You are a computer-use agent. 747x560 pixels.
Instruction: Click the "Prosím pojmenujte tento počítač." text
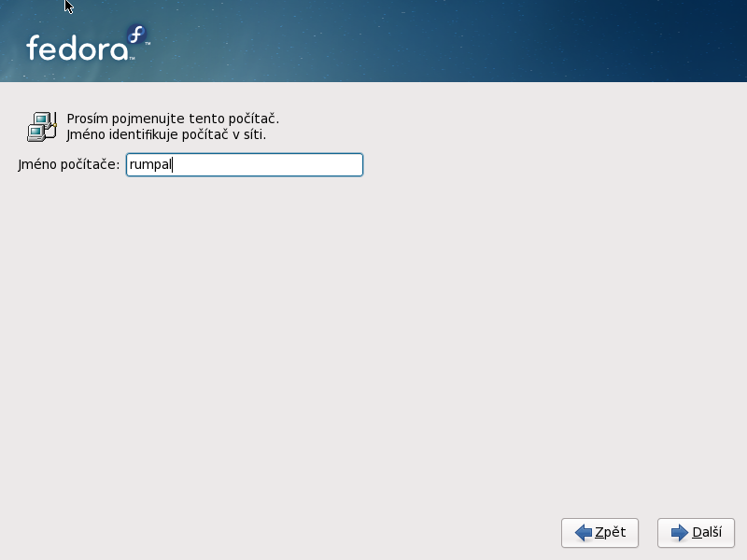pos(173,119)
